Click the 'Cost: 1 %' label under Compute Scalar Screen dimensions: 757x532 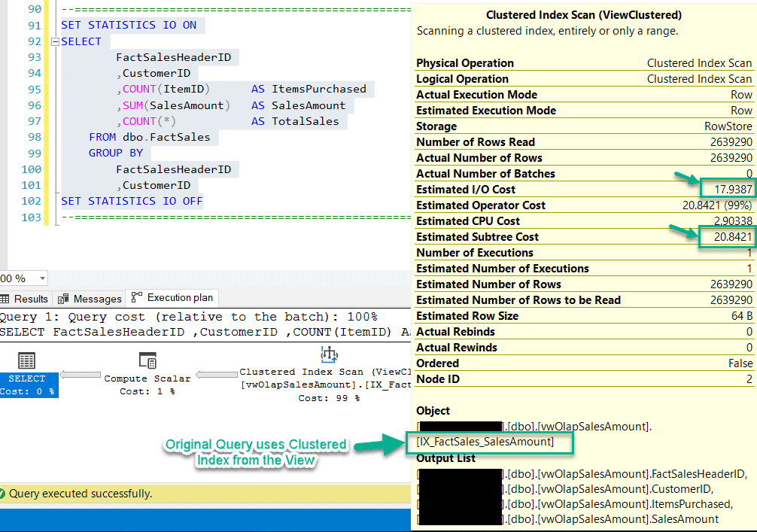point(147,391)
